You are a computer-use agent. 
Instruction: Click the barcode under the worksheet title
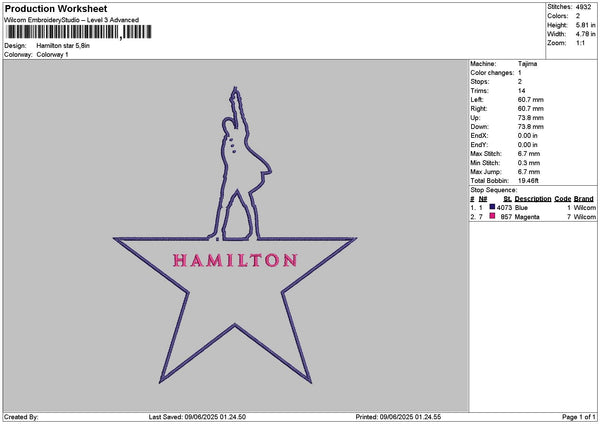point(78,32)
